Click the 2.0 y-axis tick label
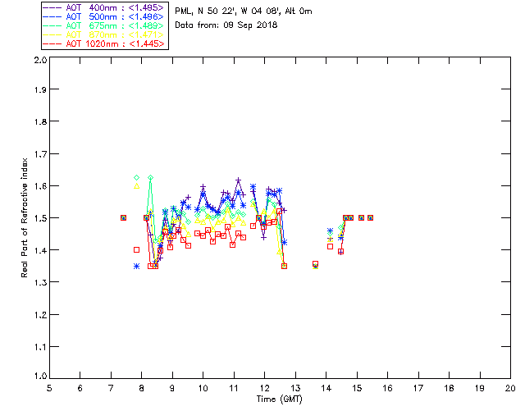This screenshot has width=525, height=420. pyautogui.click(x=40, y=60)
